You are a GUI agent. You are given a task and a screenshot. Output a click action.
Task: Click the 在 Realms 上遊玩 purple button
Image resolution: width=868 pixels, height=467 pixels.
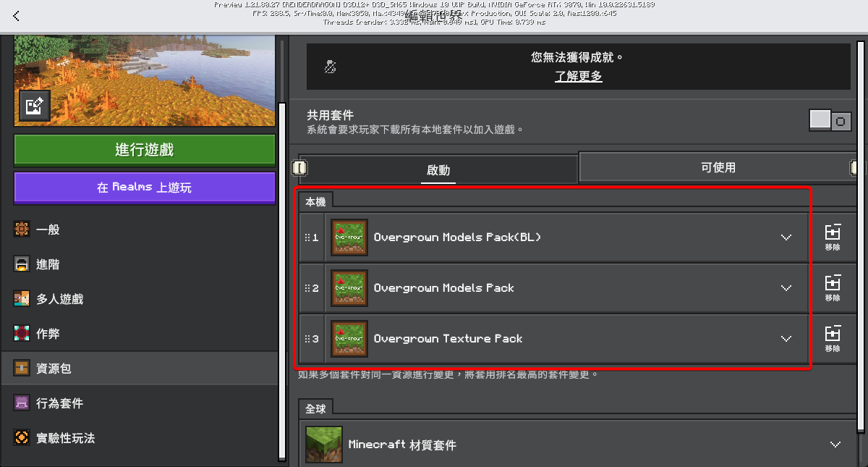pos(144,187)
